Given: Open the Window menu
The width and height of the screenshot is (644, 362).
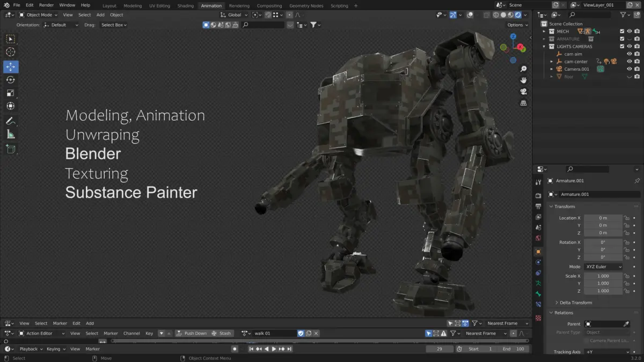Looking at the screenshot, I should pyautogui.click(x=67, y=5).
